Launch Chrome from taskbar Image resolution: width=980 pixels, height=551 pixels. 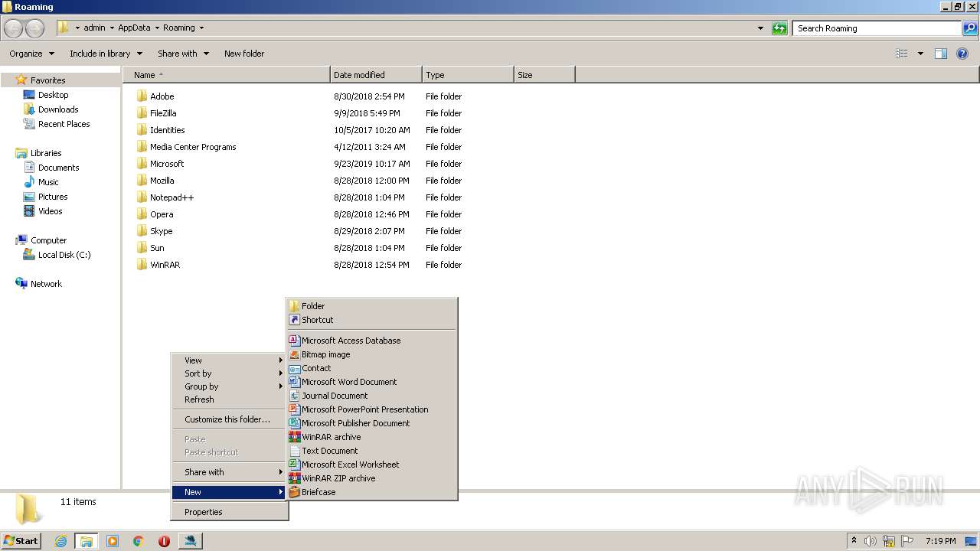[x=139, y=541]
